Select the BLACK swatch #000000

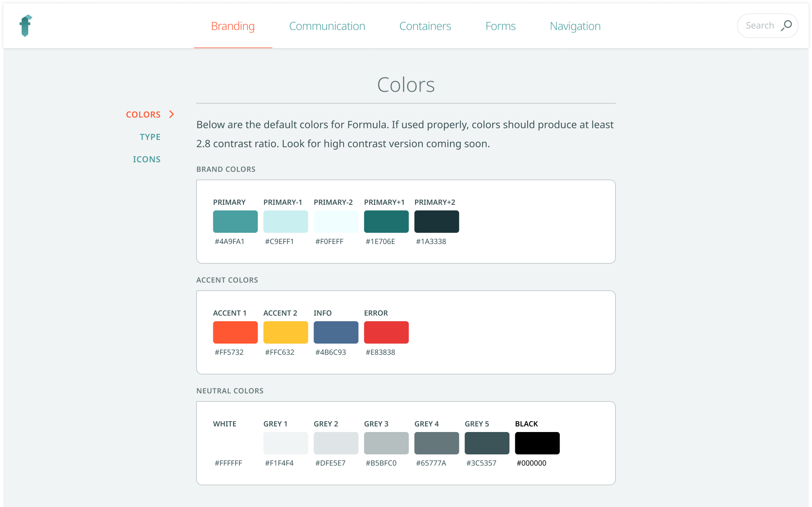537,443
